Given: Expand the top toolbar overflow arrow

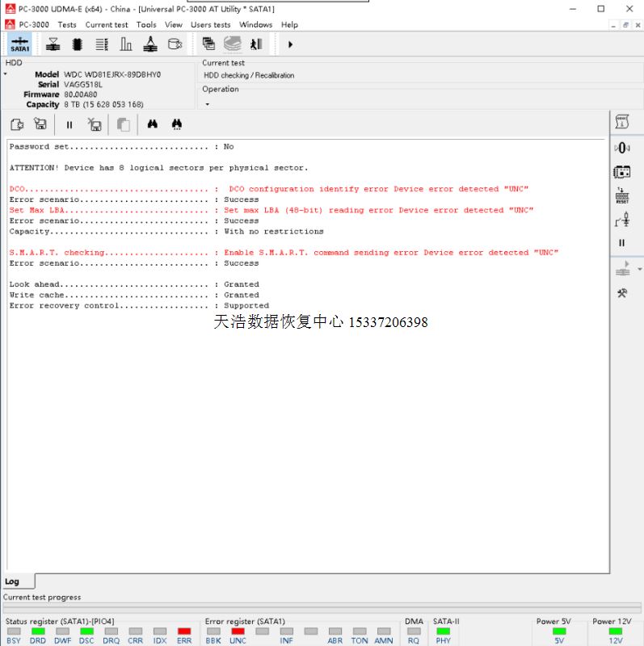Looking at the screenshot, I should 290,44.
